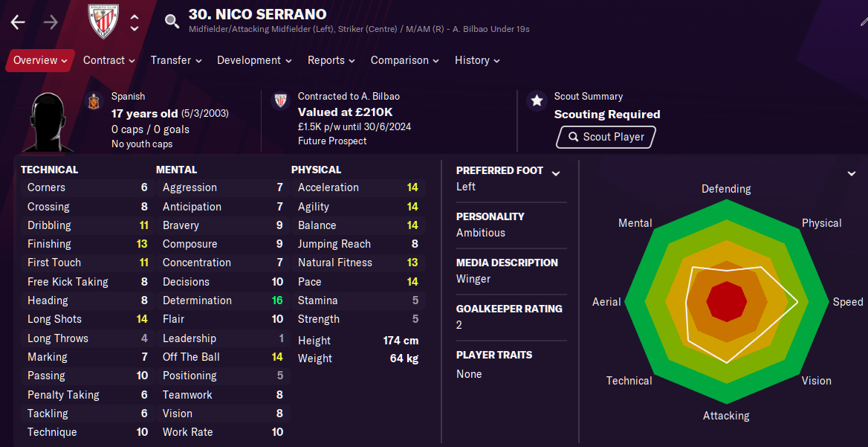Click the player silhouette portrait
This screenshot has width=868, height=447.
[x=52, y=122]
